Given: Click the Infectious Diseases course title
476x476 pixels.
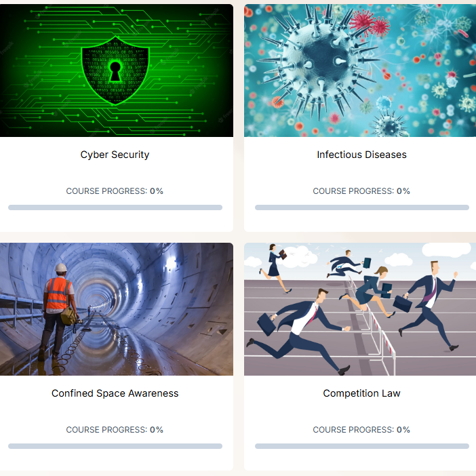Looking at the screenshot, I should tap(361, 155).
